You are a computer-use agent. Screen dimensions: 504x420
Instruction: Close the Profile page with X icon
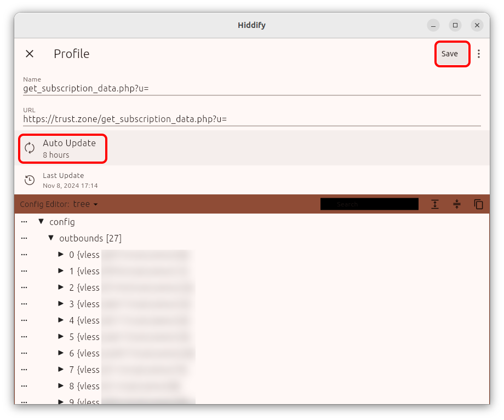click(30, 54)
